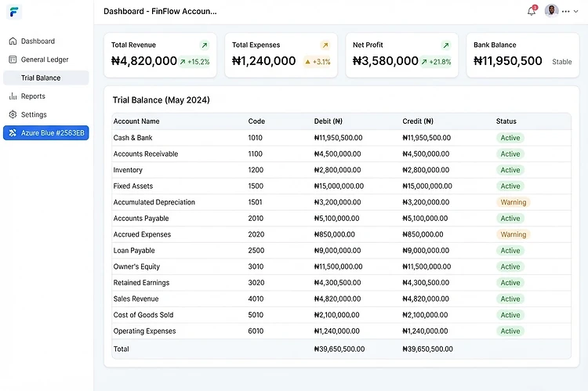Select the Fixed Assets account name
This screenshot has width=588, height=391.
[x=133, y=186]
